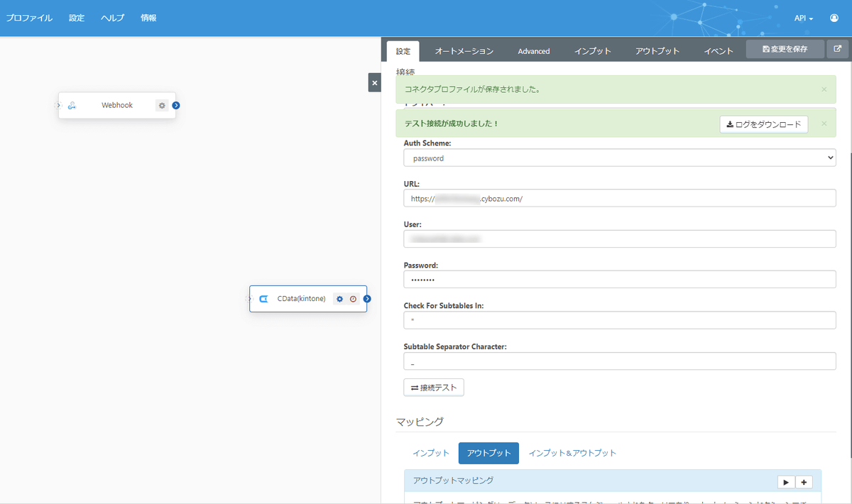Select the Webhook connector node label

point(117,105)
